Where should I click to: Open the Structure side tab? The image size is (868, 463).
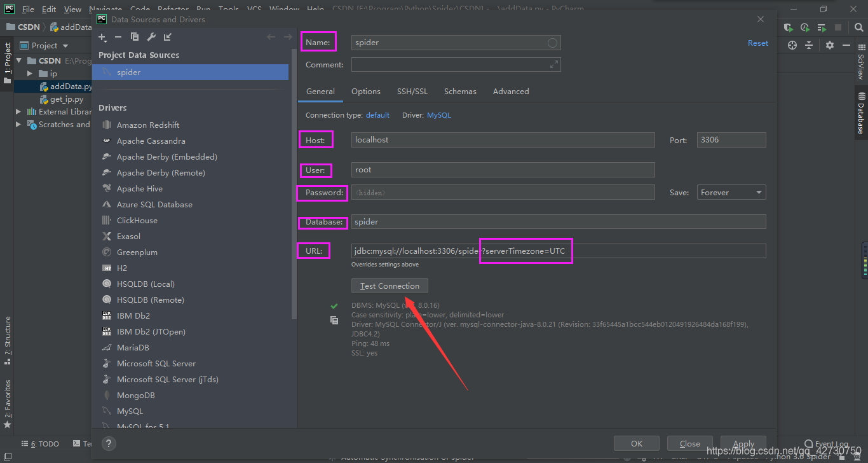[x=7, y=340]
